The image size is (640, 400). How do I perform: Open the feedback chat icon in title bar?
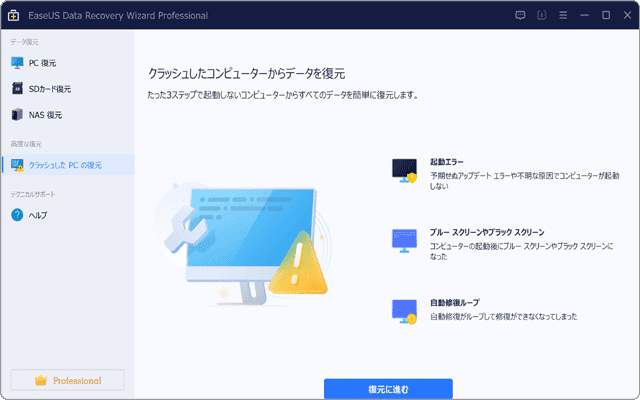[x=520, y=16]
